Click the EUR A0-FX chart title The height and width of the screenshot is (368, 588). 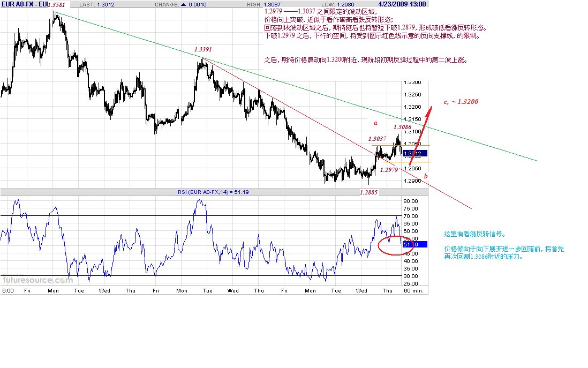[25, 4]
